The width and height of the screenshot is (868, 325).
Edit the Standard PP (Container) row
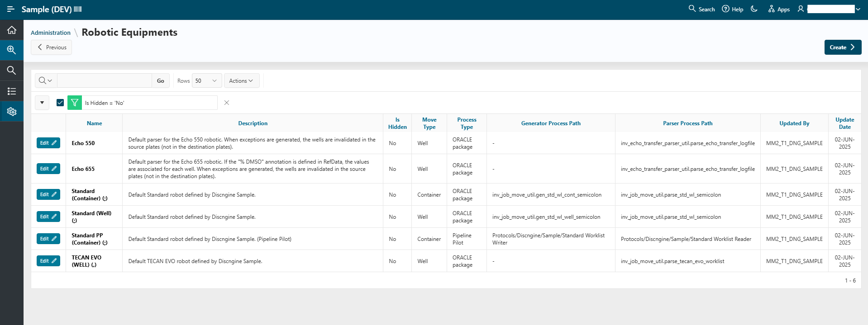pyautogui.click(x=48, y=239)
